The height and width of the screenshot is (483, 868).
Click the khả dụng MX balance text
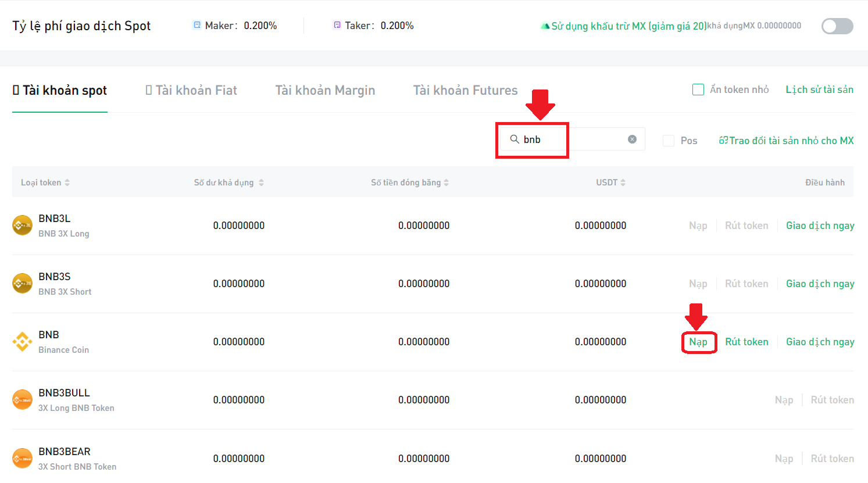pyautogui.click(x=754, y=26)
